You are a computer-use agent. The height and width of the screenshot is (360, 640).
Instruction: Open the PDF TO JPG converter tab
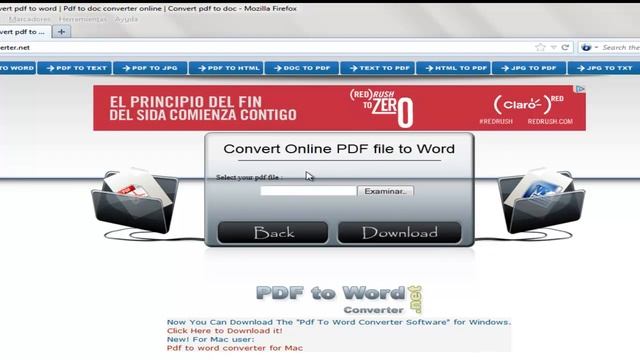tap(150, 68)
